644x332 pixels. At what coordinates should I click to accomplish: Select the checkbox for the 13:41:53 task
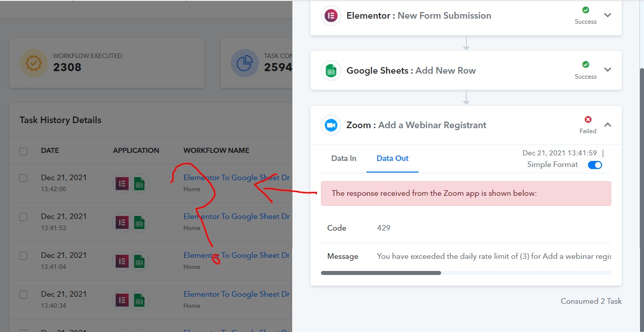(23, 217)
